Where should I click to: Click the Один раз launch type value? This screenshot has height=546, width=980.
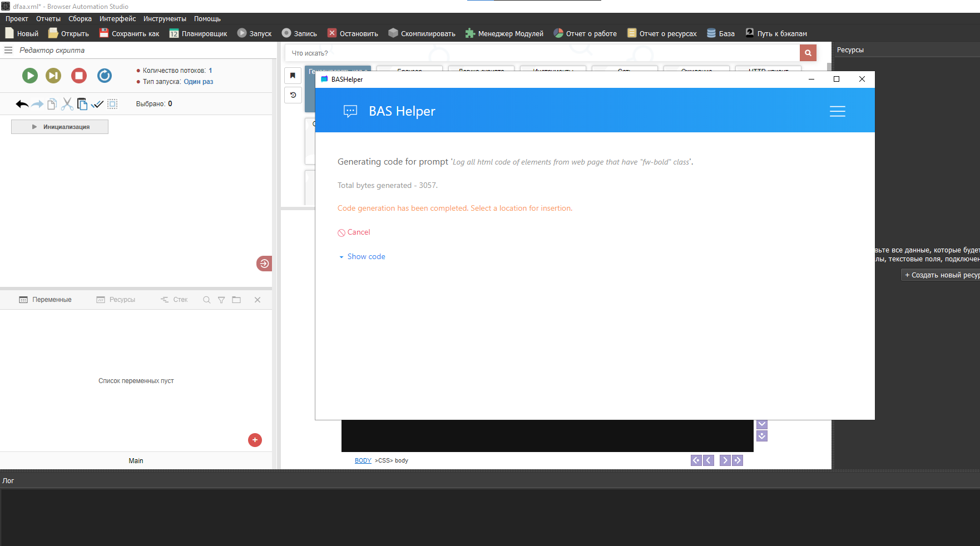point(199,82)
